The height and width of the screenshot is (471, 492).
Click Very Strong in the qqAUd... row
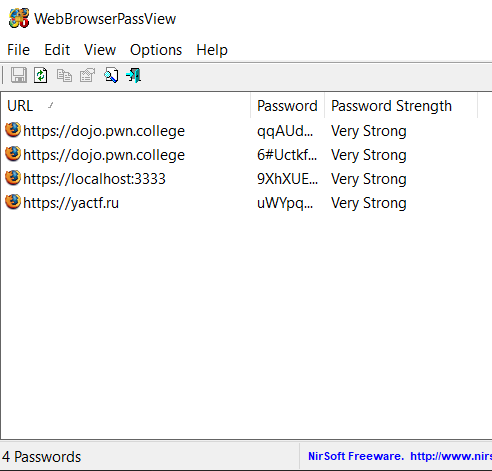[x=369, y=131]
